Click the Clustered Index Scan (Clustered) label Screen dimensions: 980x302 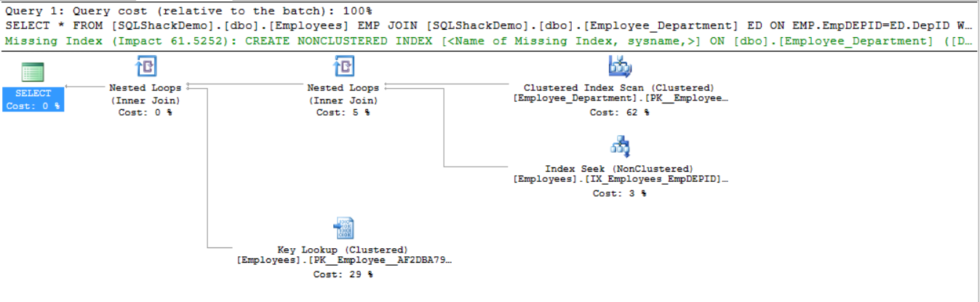point(619,88)
